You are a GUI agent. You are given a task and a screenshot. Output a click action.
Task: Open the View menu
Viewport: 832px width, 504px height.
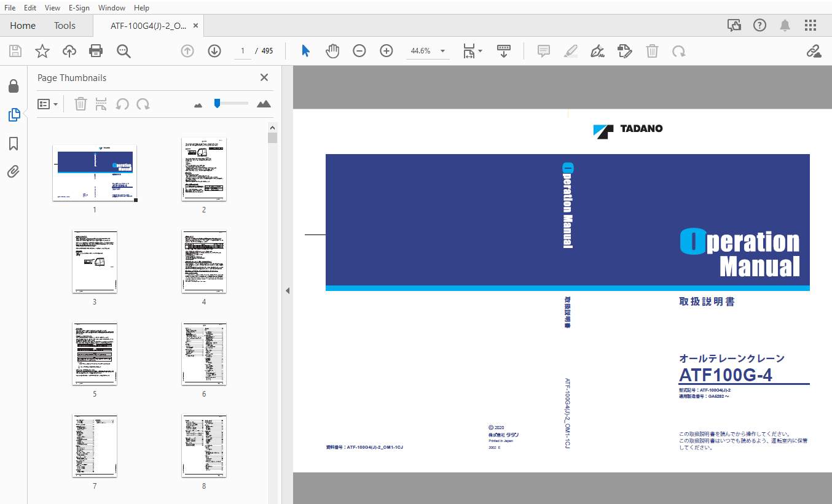coord(53,8)
